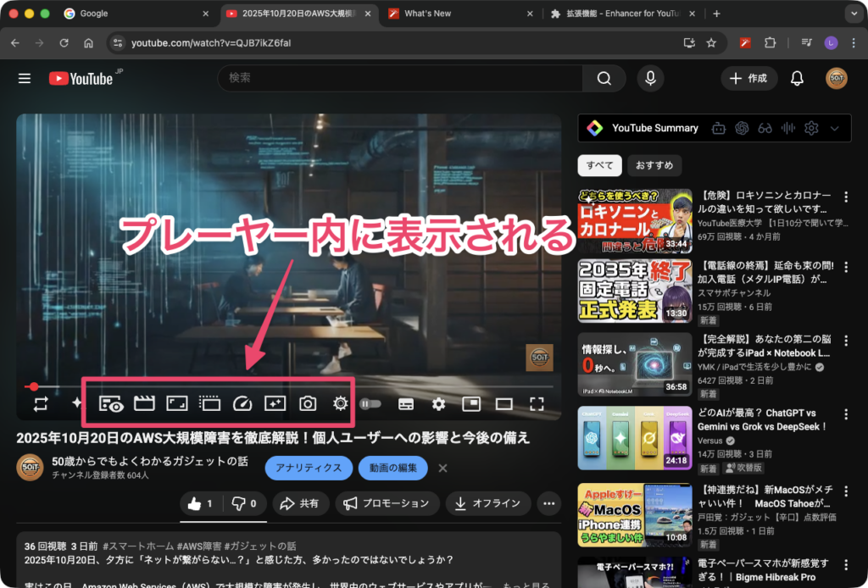Click the ChatGPT icon in YouTube Summary
Image resolution: width=868 pixels, height=588 pixels.
tap(743, 128)
